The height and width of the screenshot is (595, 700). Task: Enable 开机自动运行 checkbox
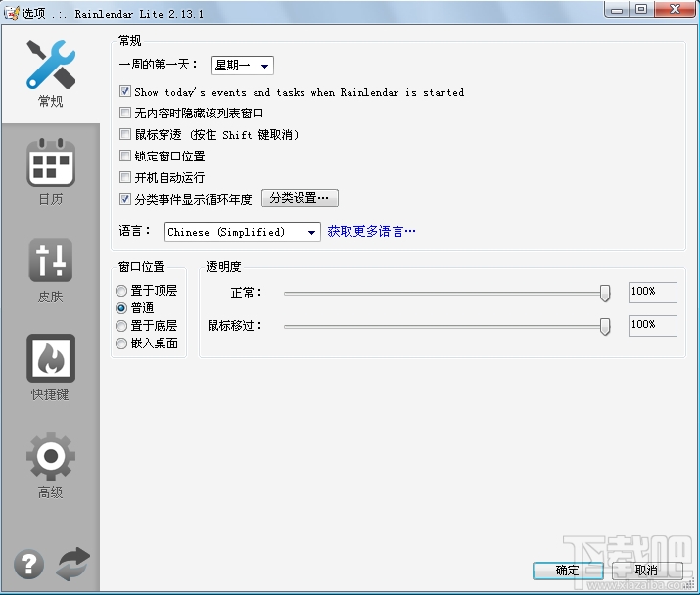point(125,177)
